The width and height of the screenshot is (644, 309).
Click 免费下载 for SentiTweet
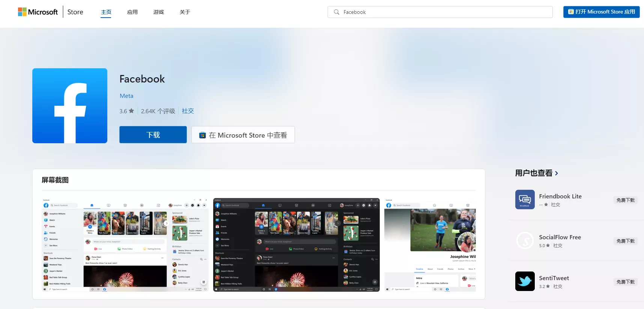[x=625, y=282]
